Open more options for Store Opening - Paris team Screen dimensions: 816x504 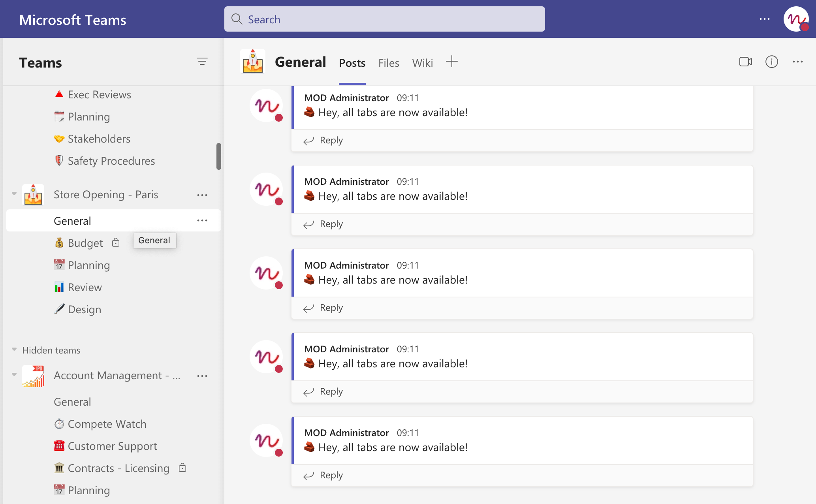coord(202,195)
